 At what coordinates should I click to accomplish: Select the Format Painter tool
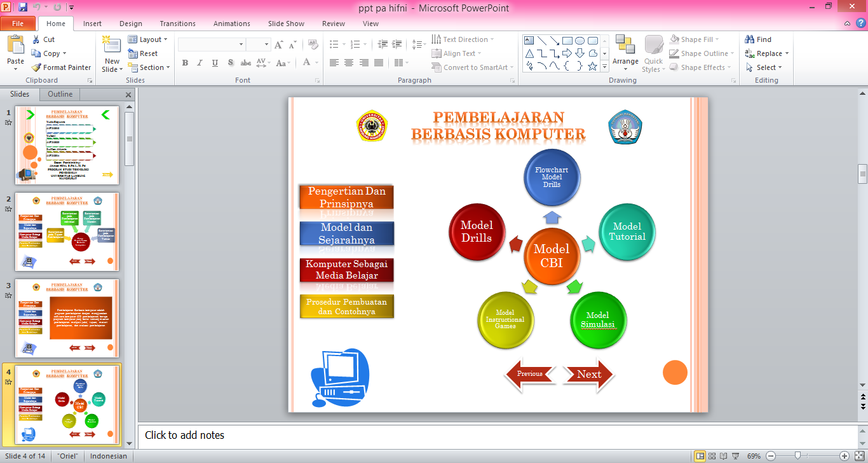pyautogui.click(x=61, y=67)
